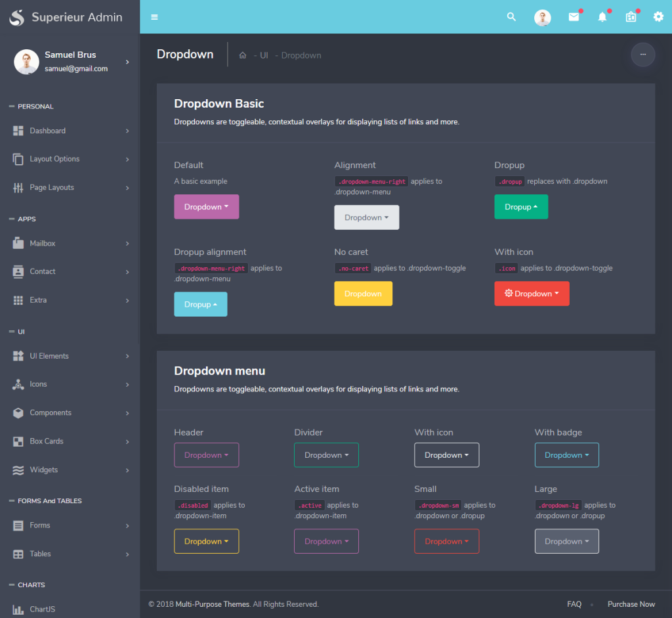Open the calendar icon in the header
The image size is (672, 618).
(630, 16)
